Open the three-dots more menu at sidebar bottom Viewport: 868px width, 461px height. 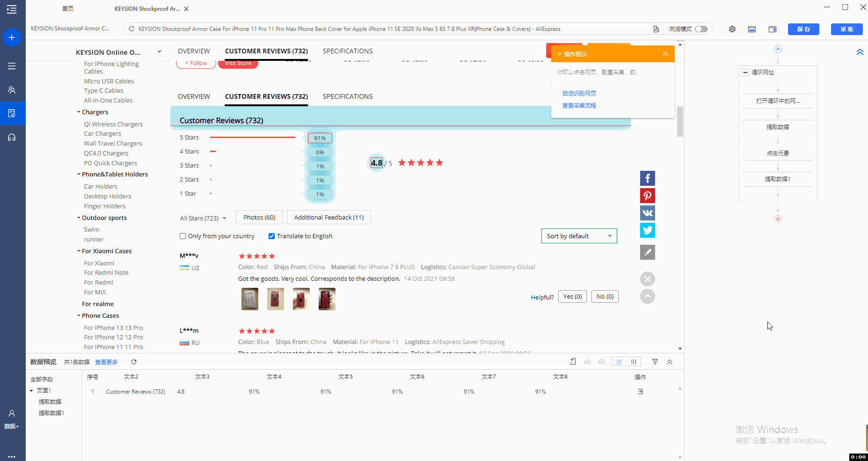12,456
